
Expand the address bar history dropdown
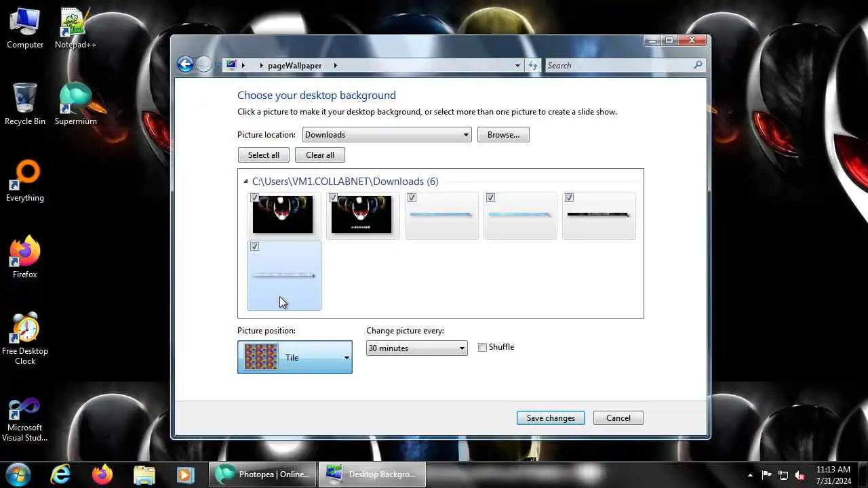[x=517, y=66]
